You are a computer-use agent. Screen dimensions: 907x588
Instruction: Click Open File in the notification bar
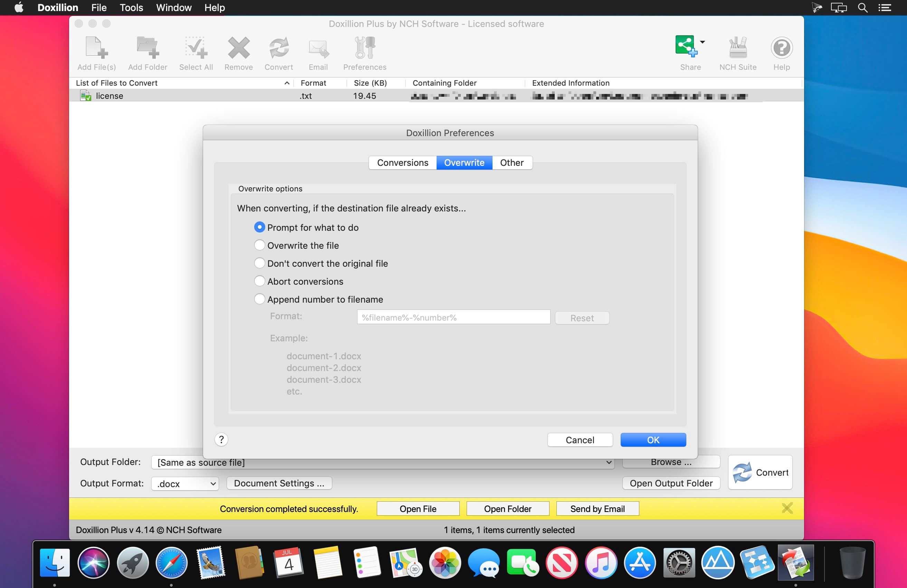point(418,509)
